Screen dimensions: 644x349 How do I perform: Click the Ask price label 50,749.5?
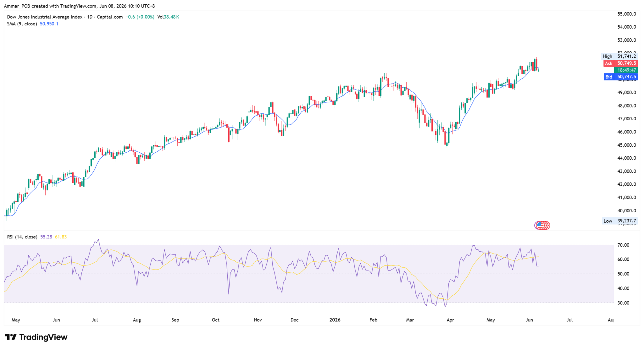[621, 63]
